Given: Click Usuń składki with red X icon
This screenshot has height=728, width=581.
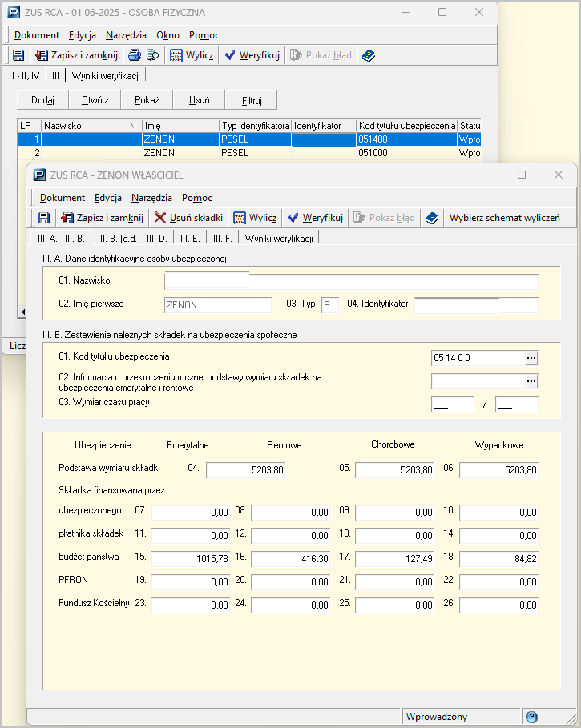Looking at the screenshot, I should (x=189, y=218).
